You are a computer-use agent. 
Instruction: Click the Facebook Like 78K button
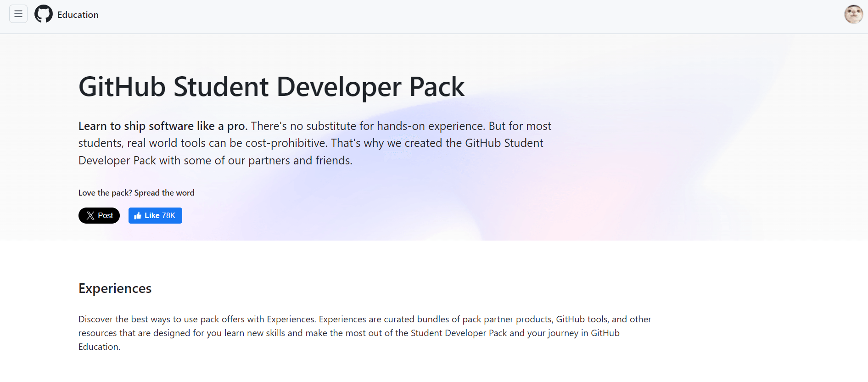coord(155,215)
